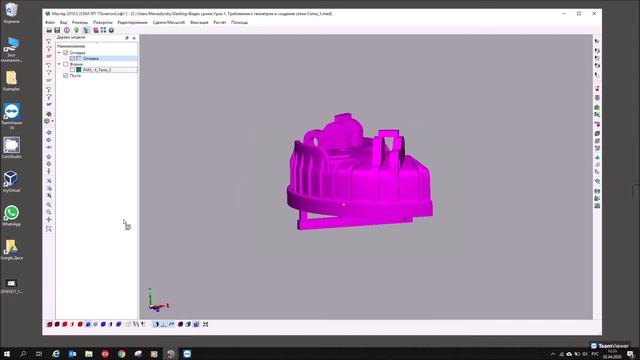Open the Помощь menu
640x360 pixels.
pyautogui.click(x=239, y=22)
